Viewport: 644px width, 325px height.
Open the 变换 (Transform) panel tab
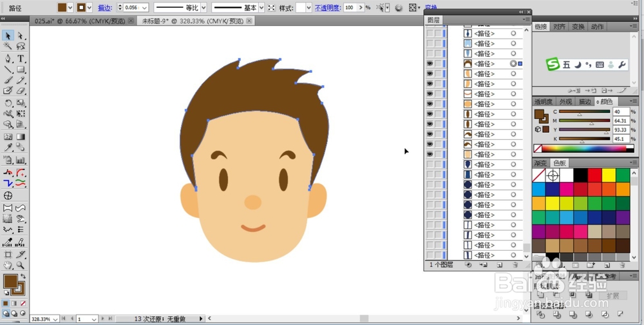578,26
